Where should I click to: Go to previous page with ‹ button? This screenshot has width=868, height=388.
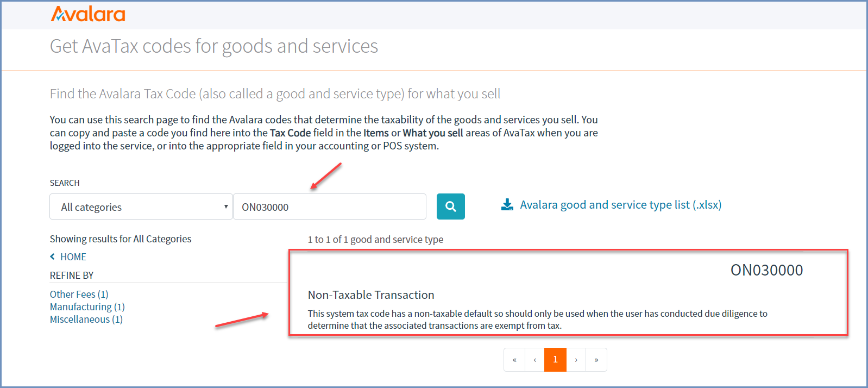[x=535, y=360]
